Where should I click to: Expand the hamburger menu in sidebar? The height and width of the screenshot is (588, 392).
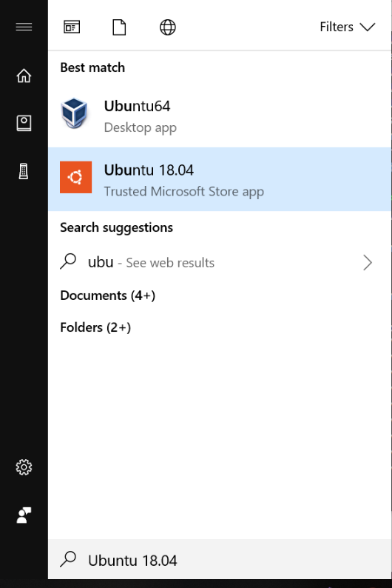pos(24,27)
